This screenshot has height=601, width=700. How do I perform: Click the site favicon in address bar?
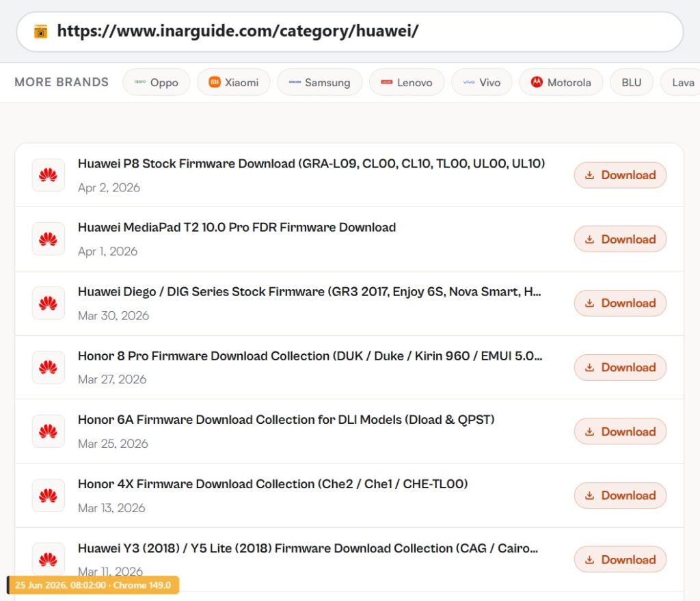pos(40,31)
